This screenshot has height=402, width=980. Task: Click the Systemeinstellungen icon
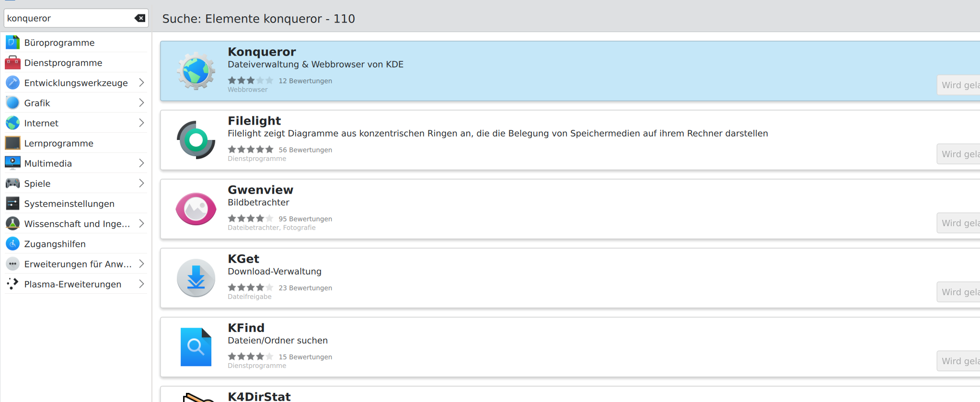[x=12, y=204]
